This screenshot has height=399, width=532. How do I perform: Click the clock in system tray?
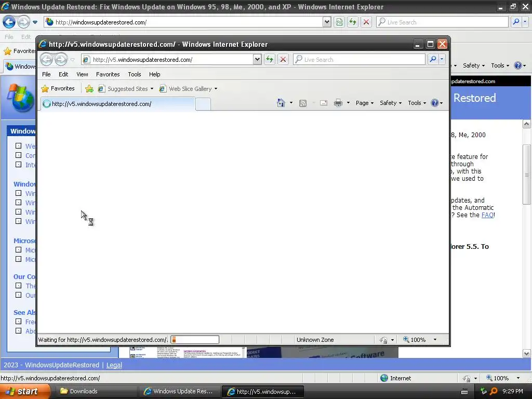click(513, 391)
